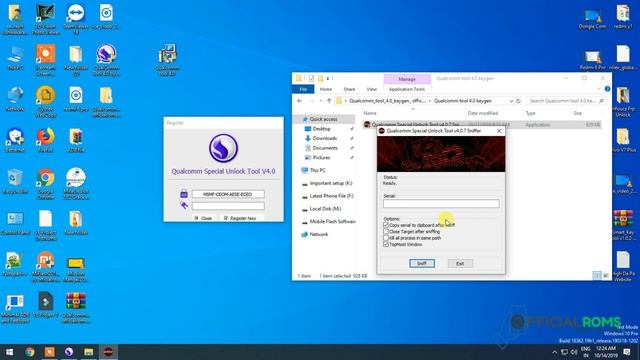Open Chrome from the taskbar

click(x=30, y=352)
